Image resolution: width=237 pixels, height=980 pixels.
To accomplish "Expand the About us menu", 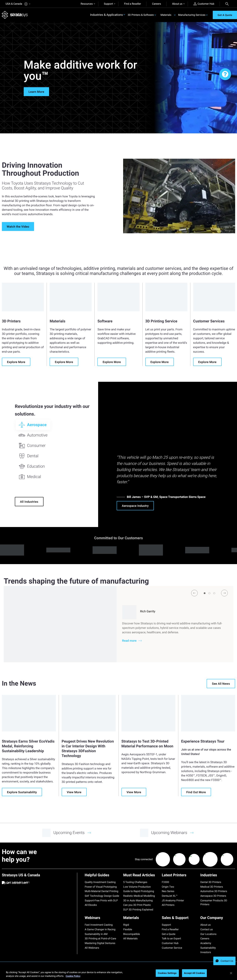I will 178,4.
